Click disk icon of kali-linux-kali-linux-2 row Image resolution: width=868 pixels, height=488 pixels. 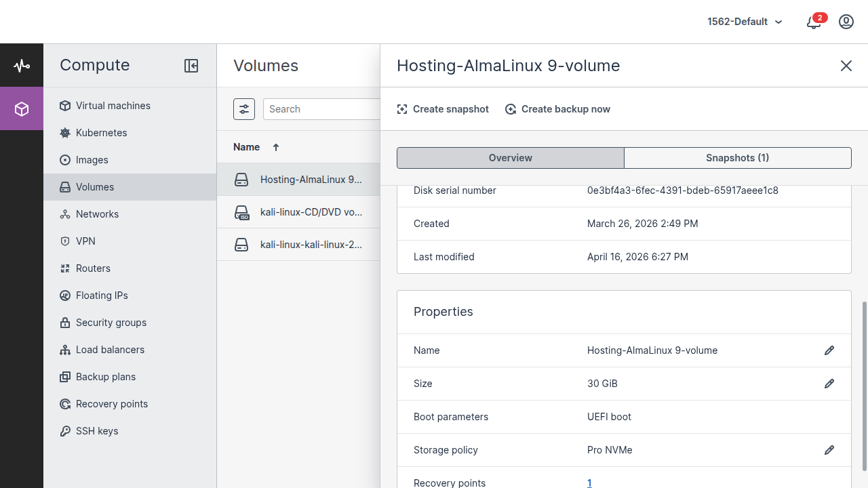(x=241, y=245)
